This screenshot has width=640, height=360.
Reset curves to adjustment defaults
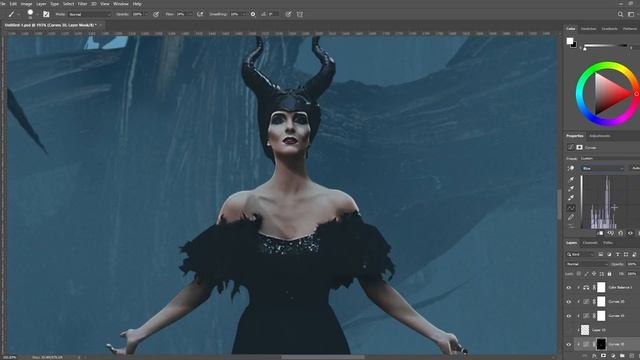tap(620, 233)
